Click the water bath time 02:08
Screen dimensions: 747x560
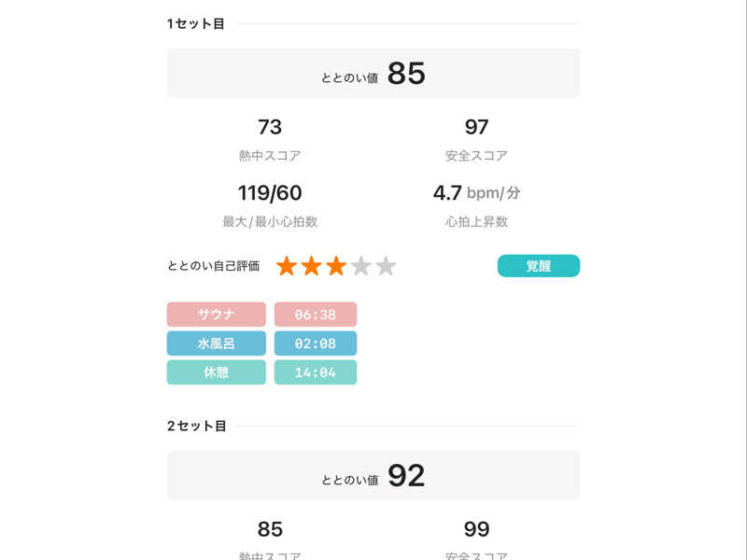pyautogui.click(x=315, y=343)
